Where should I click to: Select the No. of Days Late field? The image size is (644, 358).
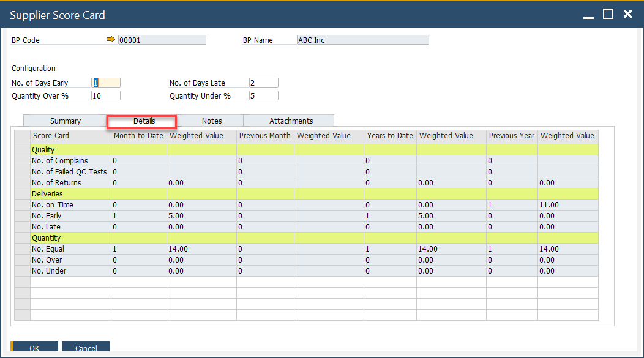pyautogui.click(x=263, y=82)
